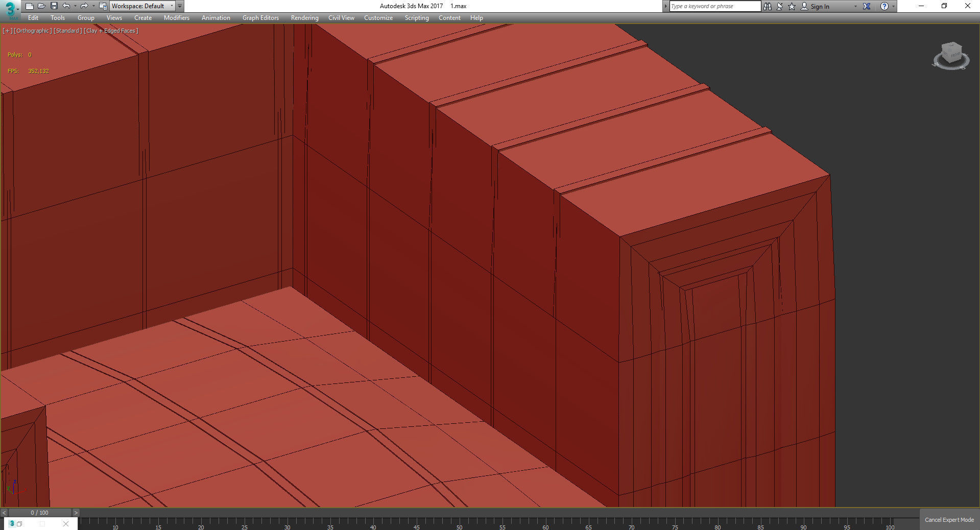Open the Help menu

(476, 18)
